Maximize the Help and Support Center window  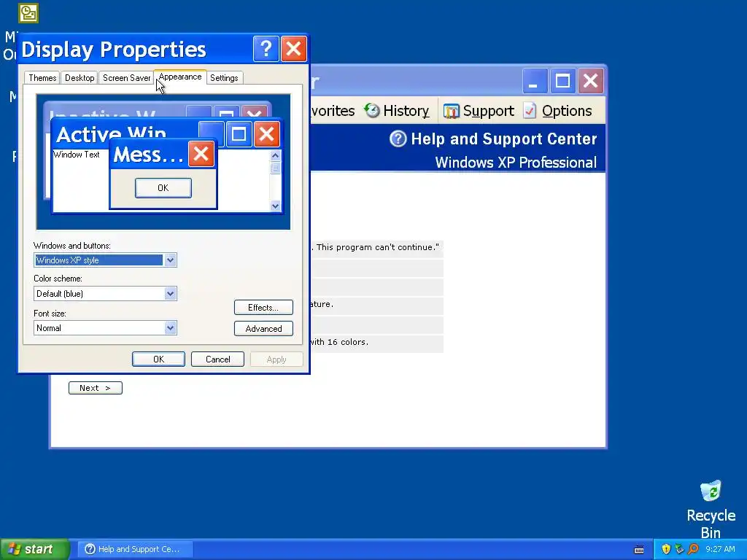click(x=562, y=80)
